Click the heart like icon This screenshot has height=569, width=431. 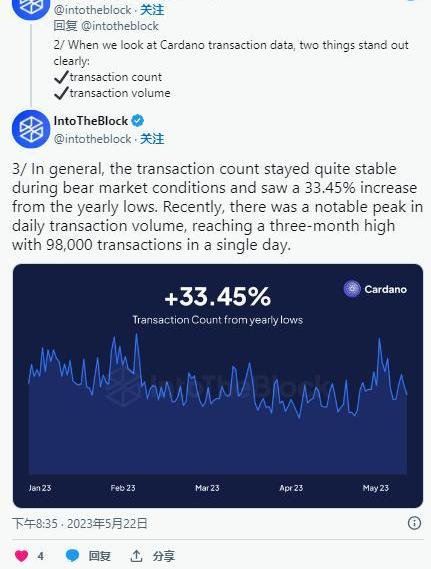point(21,556)
